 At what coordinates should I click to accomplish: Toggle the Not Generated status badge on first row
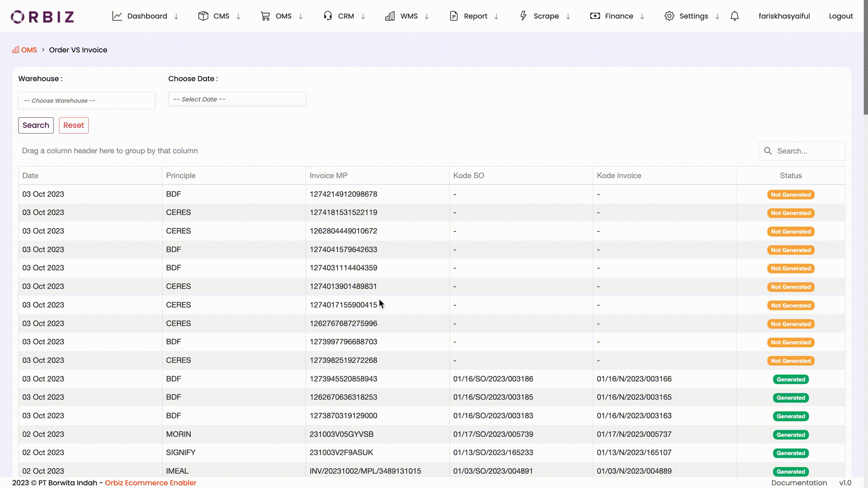[x=790, y=194]
